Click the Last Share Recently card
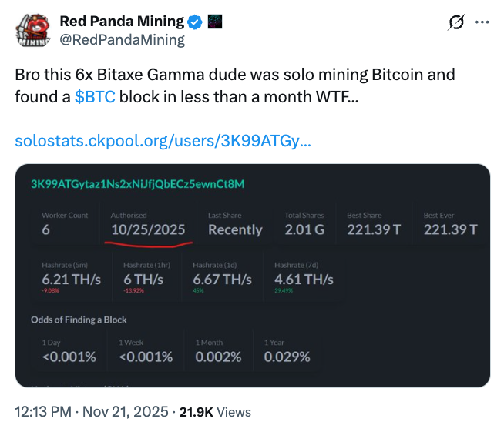Image resolution: width=504 pixels, height=432 pixels. (235, 223)
